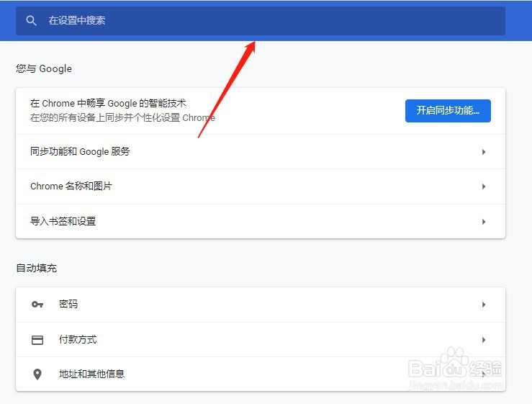The height and width of the screenshot is (404, 532).
Task: Click the 自动填充 section heading
Action: click(x=36, y=268)
